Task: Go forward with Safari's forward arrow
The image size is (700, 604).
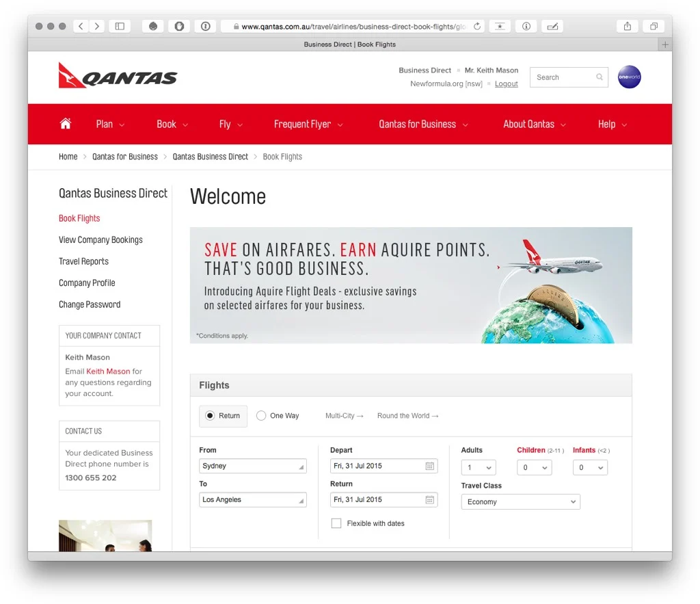Action: pyautogui.click(x=97, y=27)
